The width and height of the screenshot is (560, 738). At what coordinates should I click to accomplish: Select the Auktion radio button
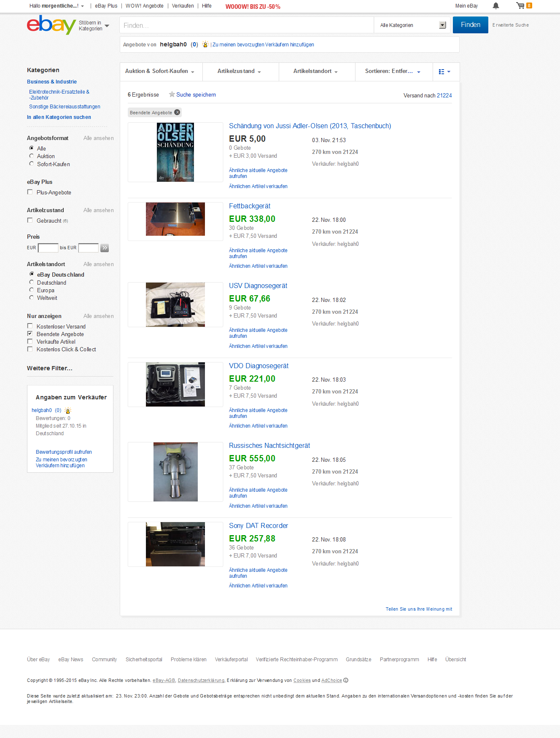point(32,156)
